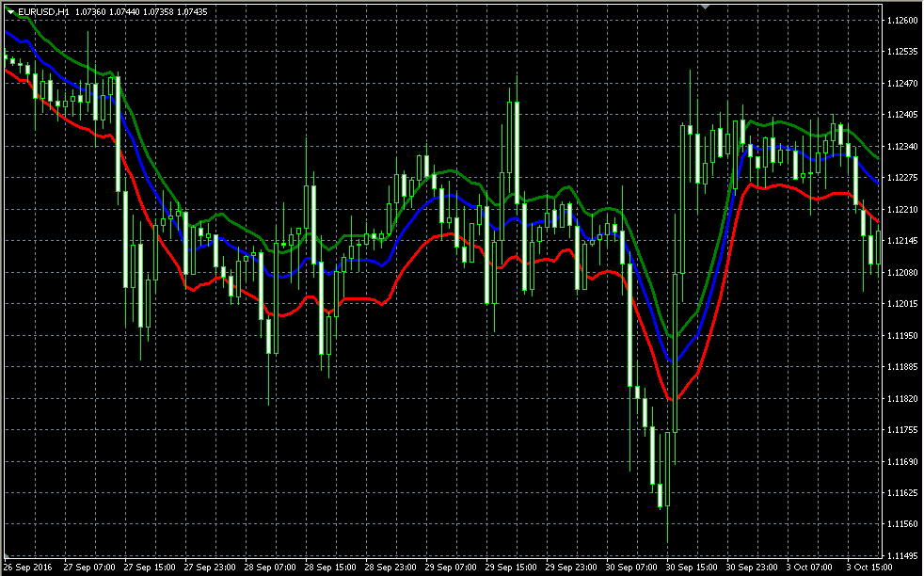Click the 1.11950 price scale label
This screenshot has height=576, width=924.
(x=901, y=335)
